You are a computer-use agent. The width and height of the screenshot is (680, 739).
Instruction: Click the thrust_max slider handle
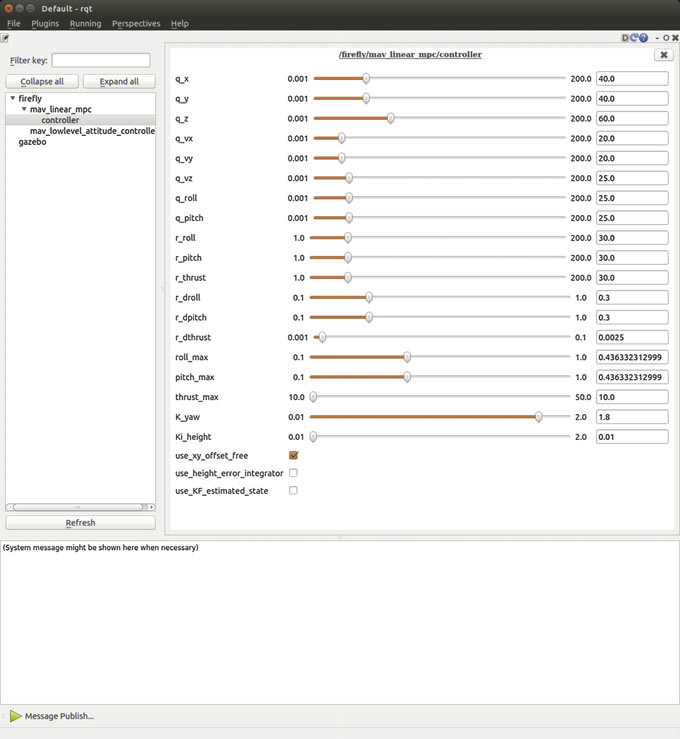pyautogui.click(x=313, y=397)
